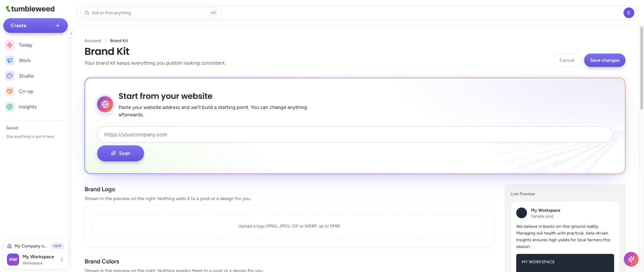Click the Brand Kit breadcrumb

pyautogui.click(x=119, y=41)
